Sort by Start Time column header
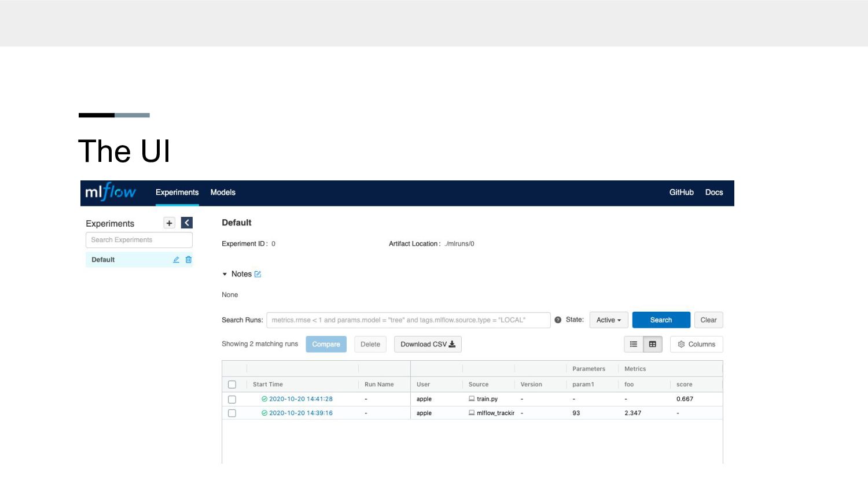The image size is (868, 488). 268,385
